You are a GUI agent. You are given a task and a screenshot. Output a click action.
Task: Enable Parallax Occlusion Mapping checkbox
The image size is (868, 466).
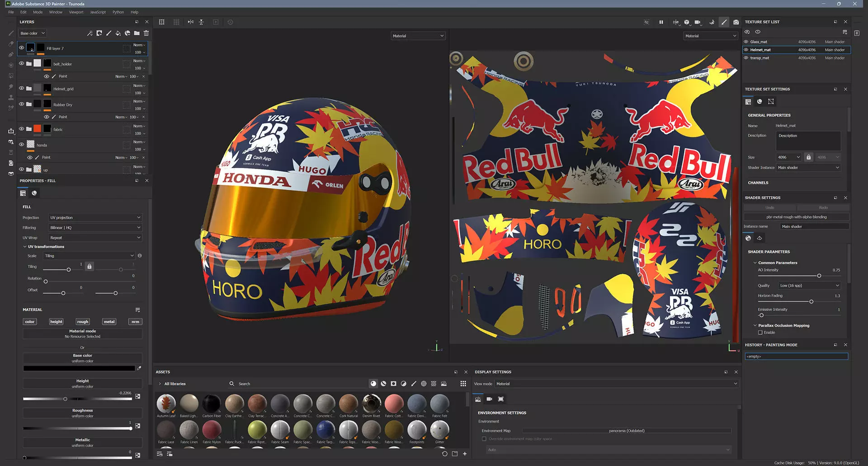(760, 333)
